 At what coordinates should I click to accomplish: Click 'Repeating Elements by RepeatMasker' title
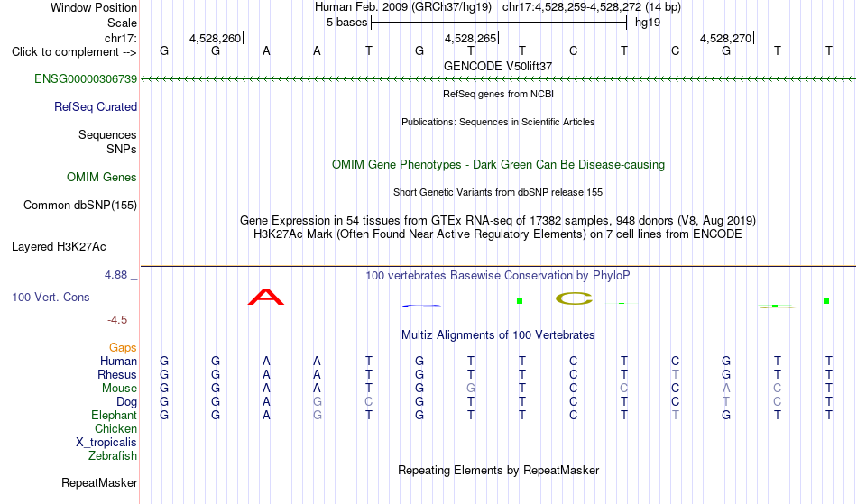pyautogui.click(x=498, y=471)
